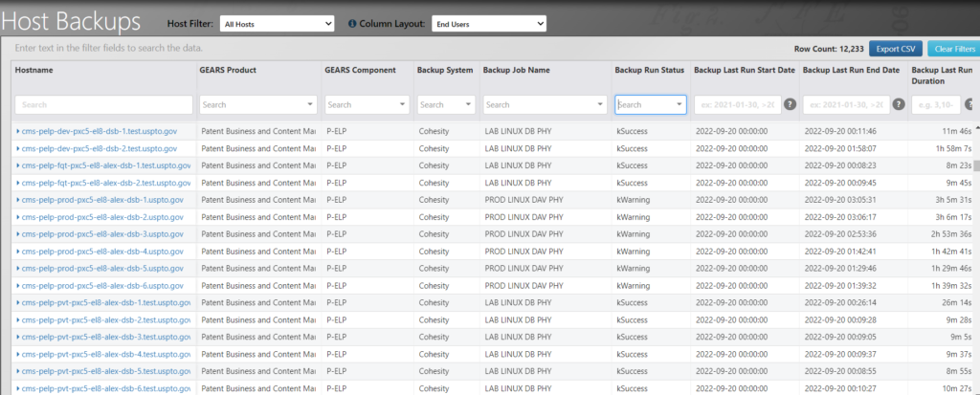Sort by Backup Job Name column header
Screen dimensions: 980x395
pyautogui.click(x=517, y=71)
